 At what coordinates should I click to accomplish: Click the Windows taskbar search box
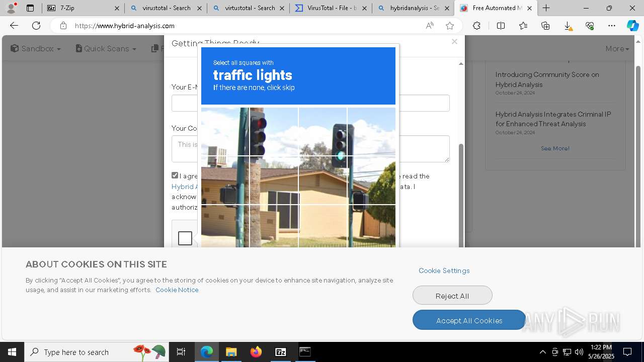[x=97, y=352]
